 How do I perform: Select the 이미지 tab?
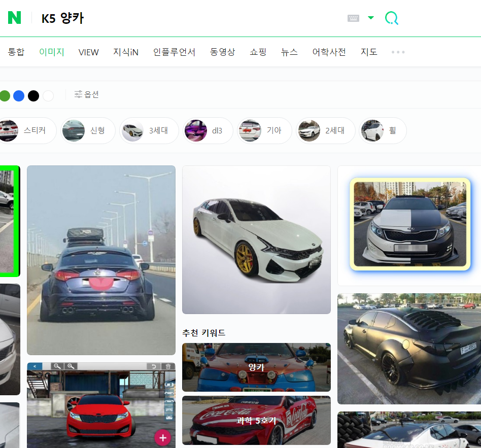point(52,52)
